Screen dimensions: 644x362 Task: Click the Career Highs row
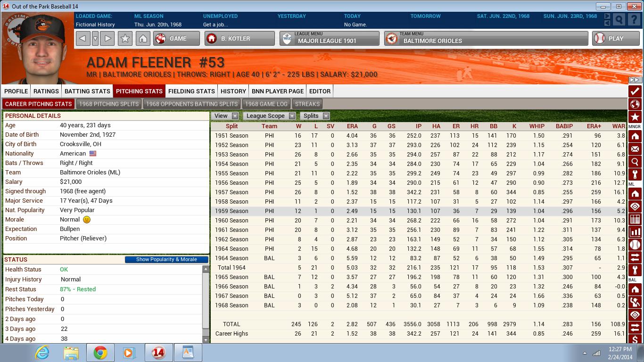click(419, 333)
